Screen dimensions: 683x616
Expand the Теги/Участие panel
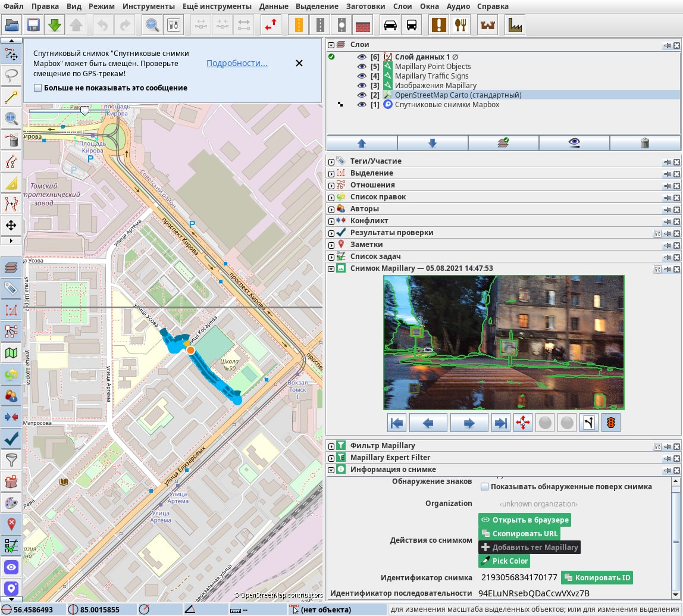[x=331, y=161]
